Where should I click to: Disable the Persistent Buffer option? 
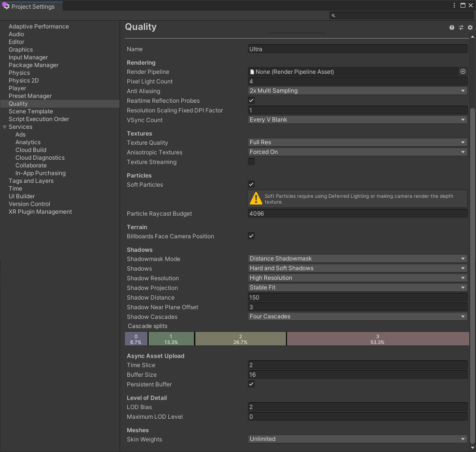251,384
